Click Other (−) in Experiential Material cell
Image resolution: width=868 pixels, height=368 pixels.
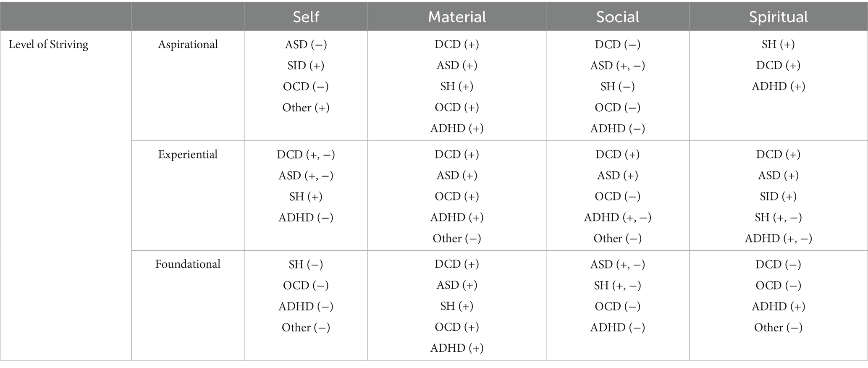(457, 239)
